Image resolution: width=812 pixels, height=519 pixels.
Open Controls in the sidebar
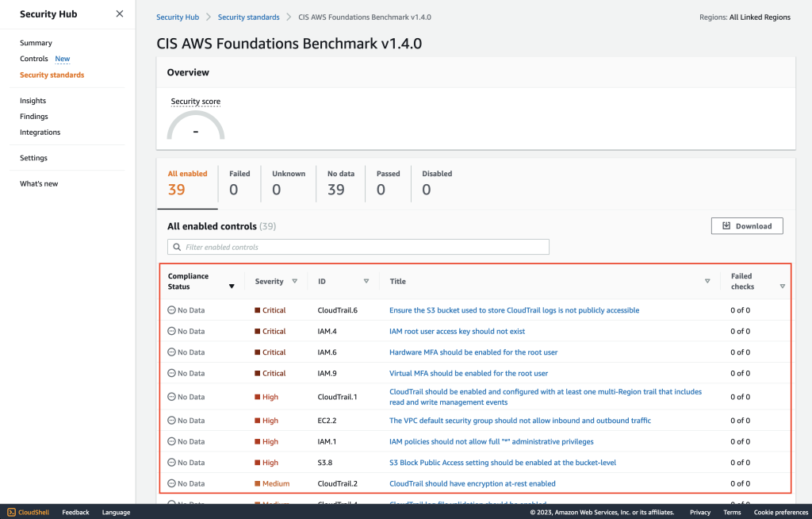(33, 59)
